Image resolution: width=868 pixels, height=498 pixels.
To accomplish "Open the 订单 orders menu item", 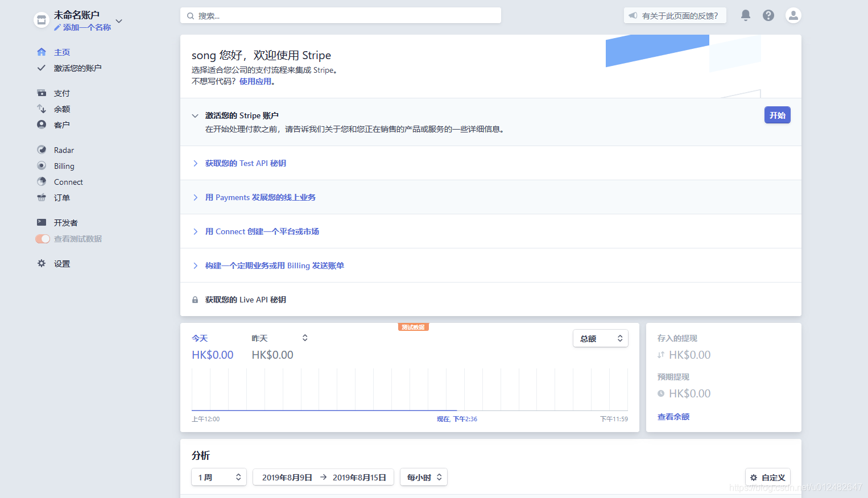I will coord(61,197).
